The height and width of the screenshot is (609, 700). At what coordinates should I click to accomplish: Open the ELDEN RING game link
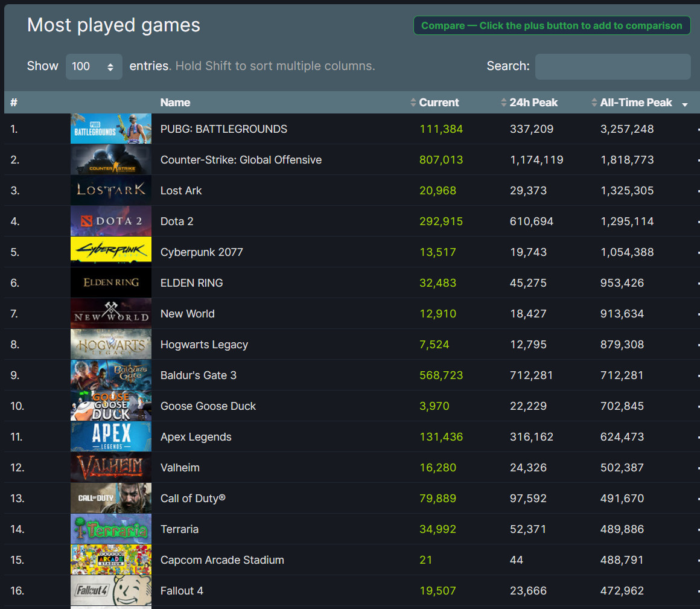191,282
